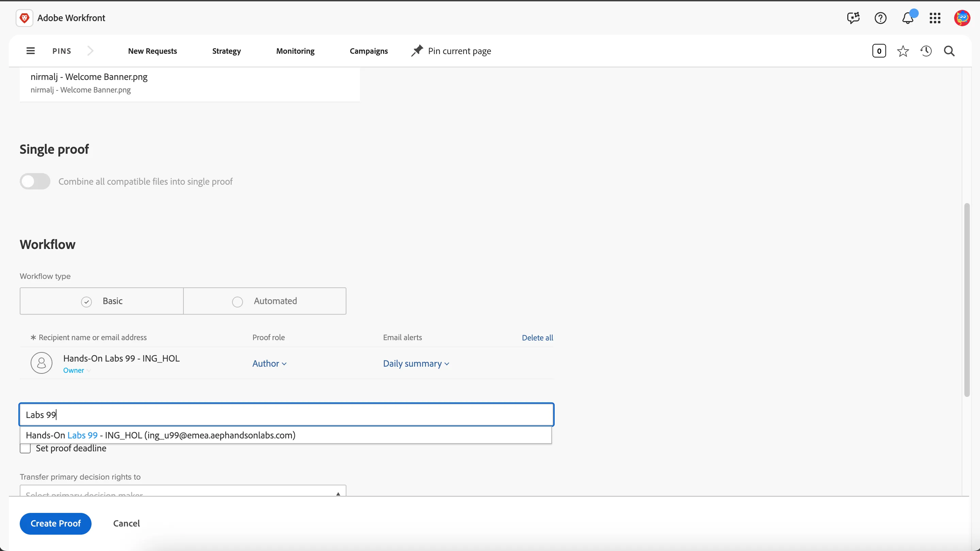Viewport: 980px width, 551px height.
Task: Open the search magnifier icon
Action: click(949, 51)
